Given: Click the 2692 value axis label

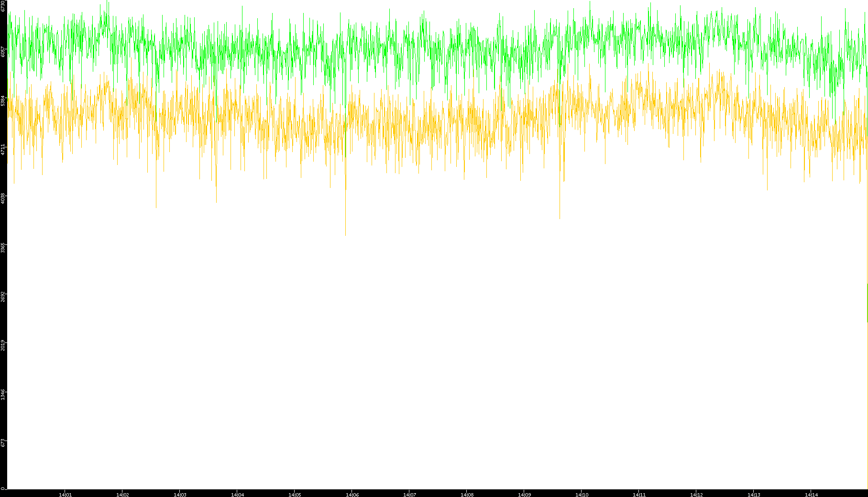Looking at the screenshot, I should 3,297.
